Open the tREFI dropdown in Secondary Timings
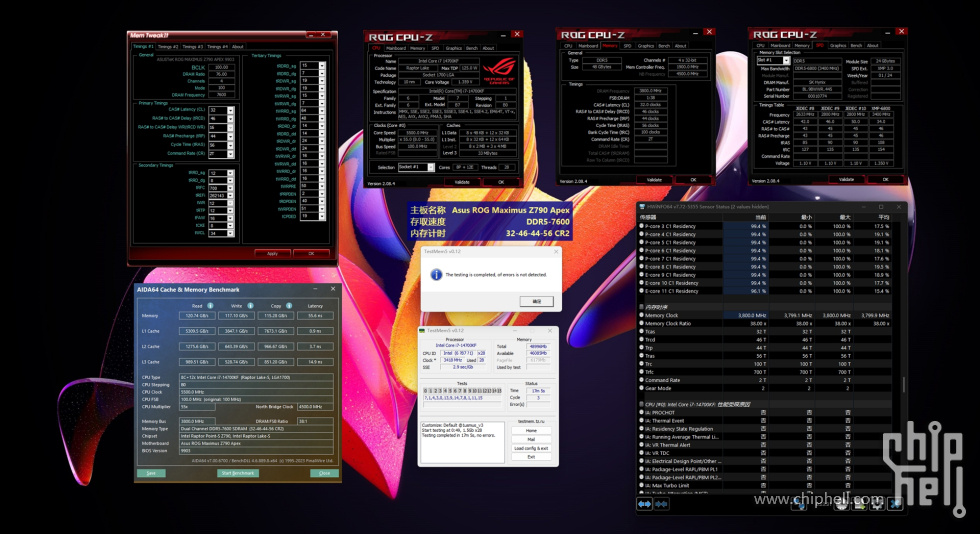Image resolution: width=980 pixels, height=534 pixels. coord(231,196)
